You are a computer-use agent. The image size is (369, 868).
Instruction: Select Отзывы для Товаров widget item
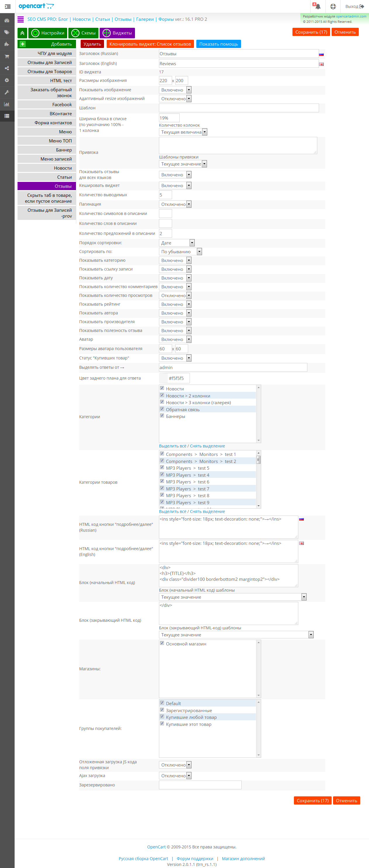(x=47, y=72)
